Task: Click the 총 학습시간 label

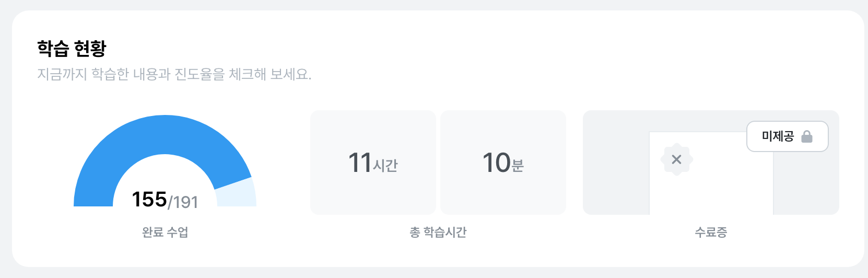Action: [438, 232]
